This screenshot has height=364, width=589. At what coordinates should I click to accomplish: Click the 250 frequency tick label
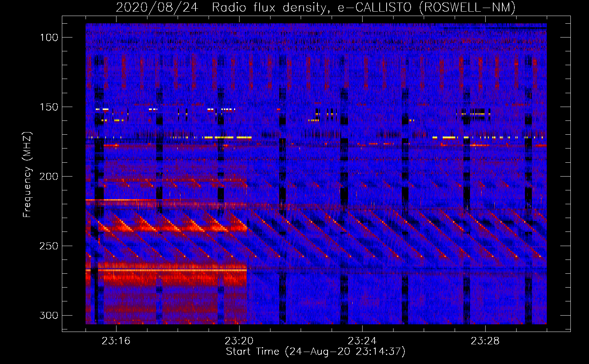click(x=49, y=246)
